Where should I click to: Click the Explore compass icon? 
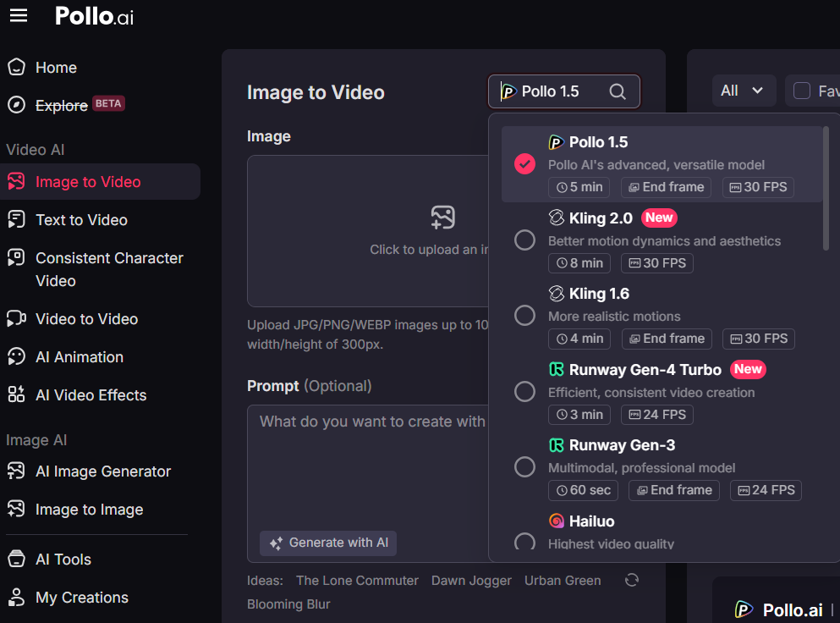pos(17,105)
